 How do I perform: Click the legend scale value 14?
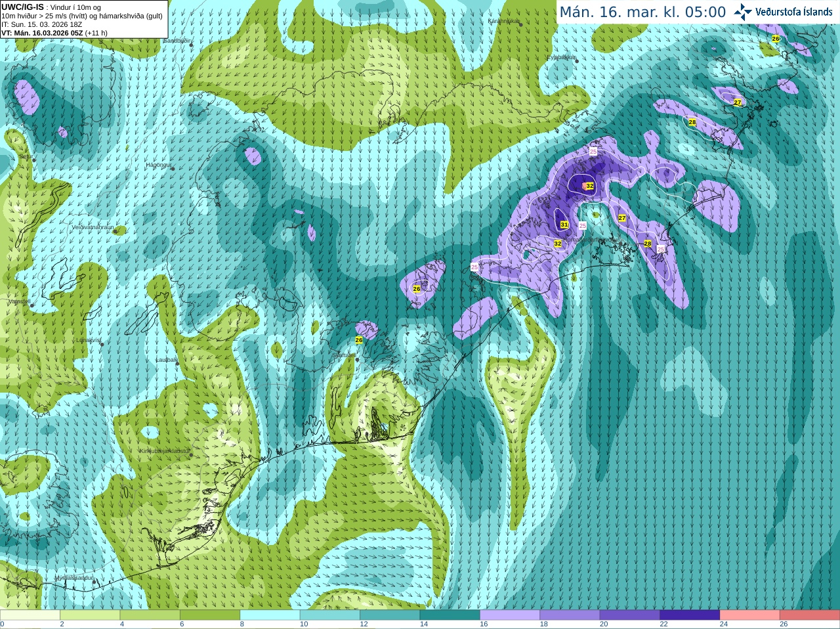[x=423, y=624]
